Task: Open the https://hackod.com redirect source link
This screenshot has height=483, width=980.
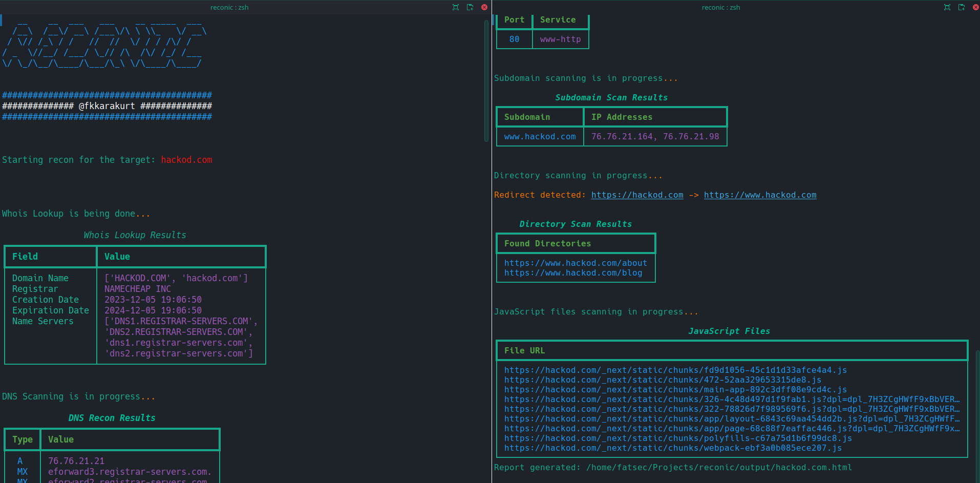Action: (637, 195)
